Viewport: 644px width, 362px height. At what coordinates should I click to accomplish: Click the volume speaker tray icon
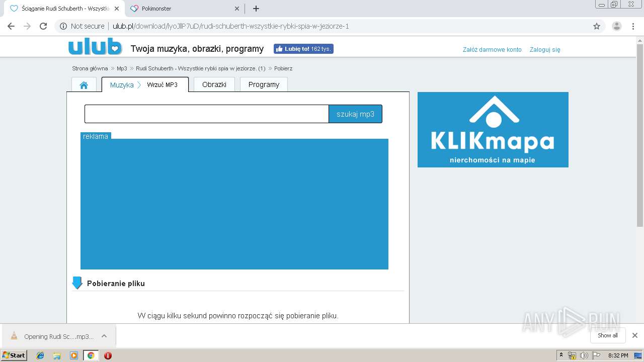coord(584,355)
